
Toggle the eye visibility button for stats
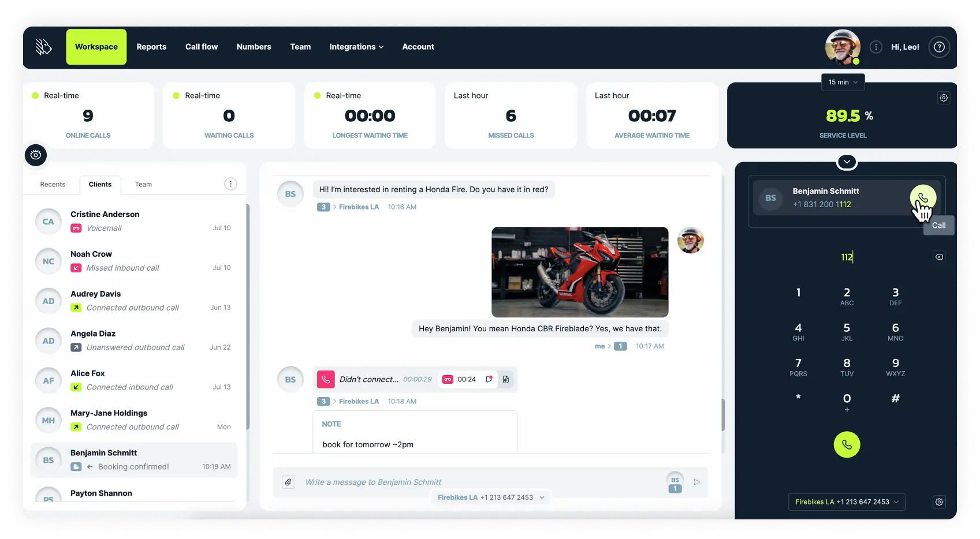pyautogui.click(x=36, y=155)
